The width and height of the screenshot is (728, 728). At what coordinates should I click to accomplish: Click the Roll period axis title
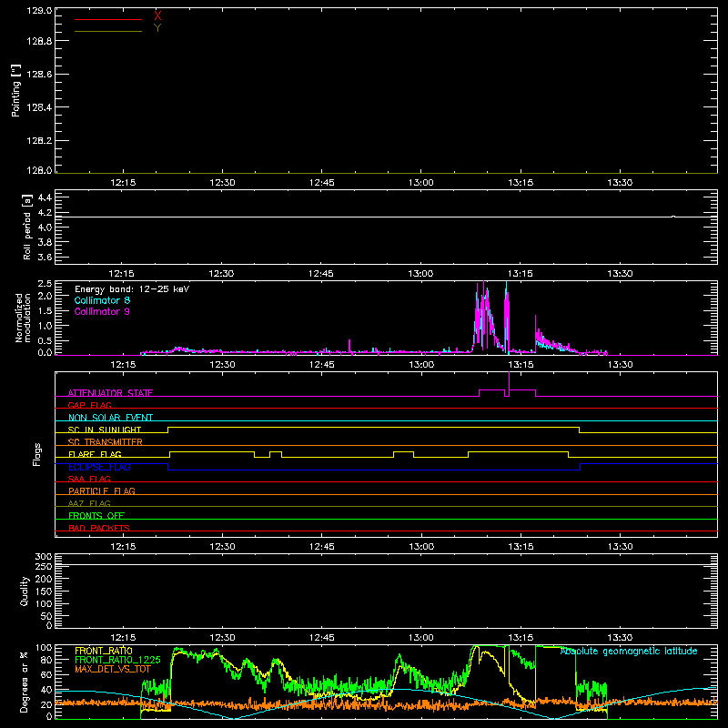(x=27, y=227)
